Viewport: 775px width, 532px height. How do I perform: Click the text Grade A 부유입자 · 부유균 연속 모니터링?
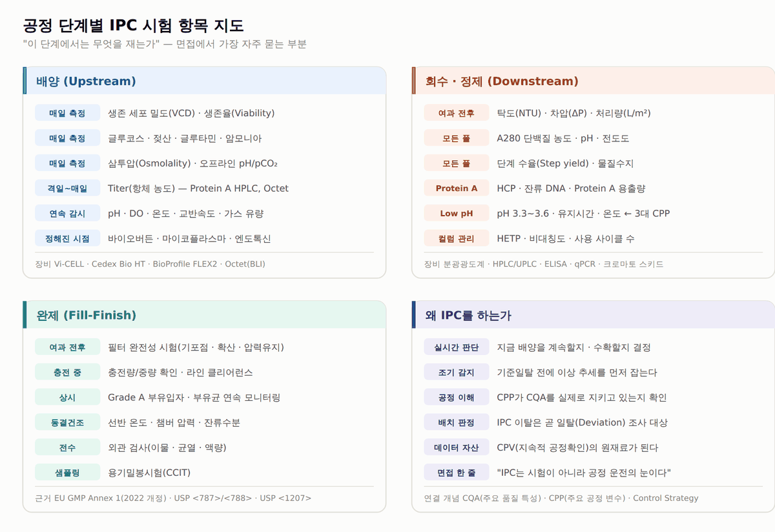click(194, 398)
